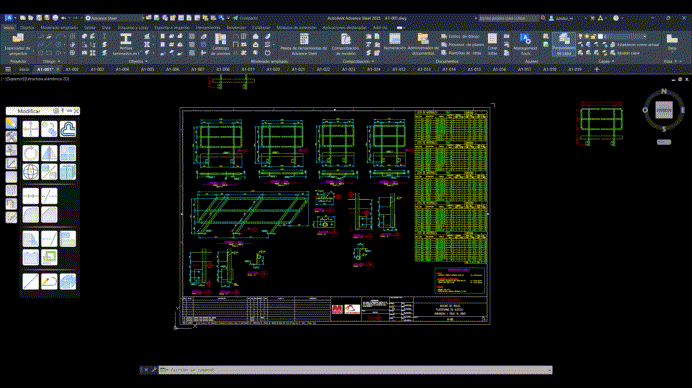Select the Copy tool in Modificar palette

point(49,129)
